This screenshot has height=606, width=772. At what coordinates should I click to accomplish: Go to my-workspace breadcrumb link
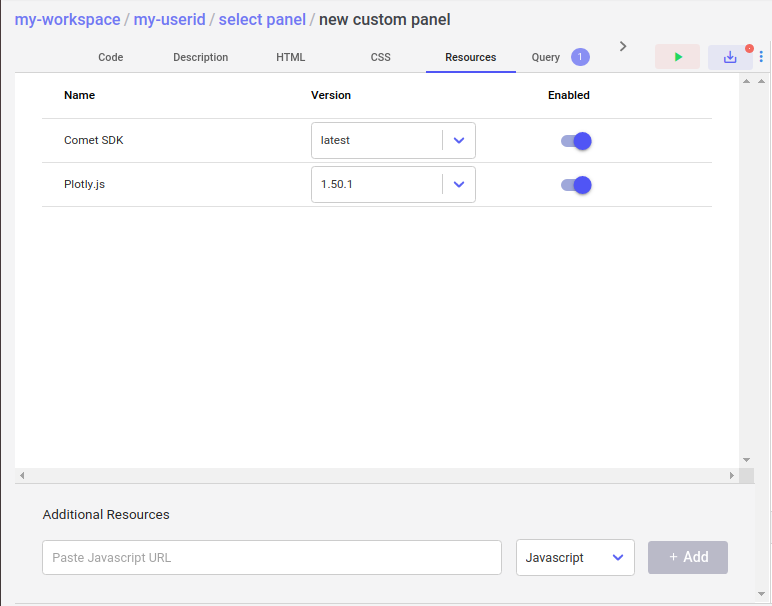pos(67,20)
